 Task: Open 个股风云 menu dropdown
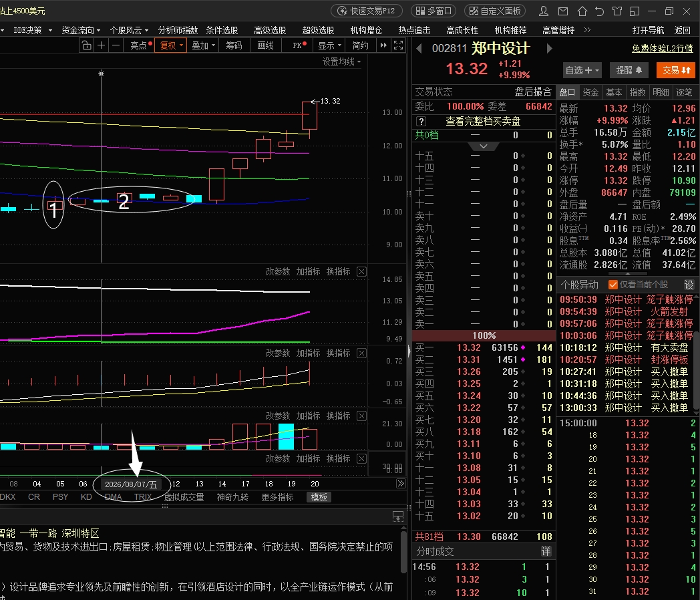129,30
